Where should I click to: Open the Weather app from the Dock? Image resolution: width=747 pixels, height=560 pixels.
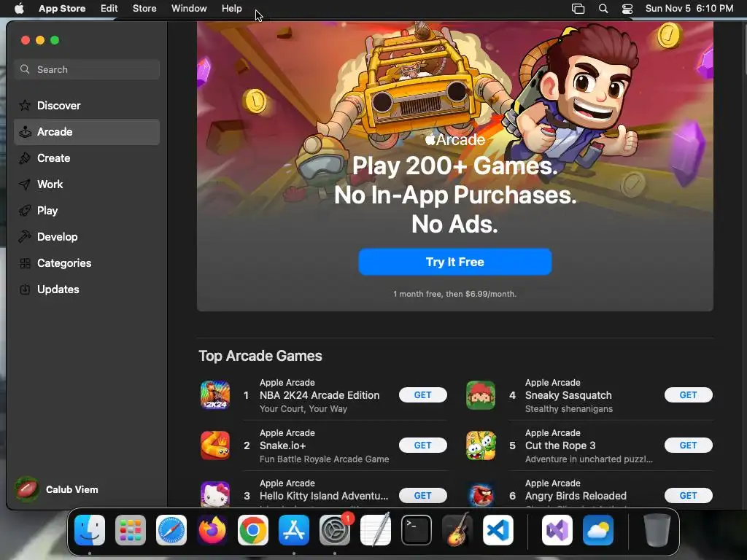click(598, 530)
